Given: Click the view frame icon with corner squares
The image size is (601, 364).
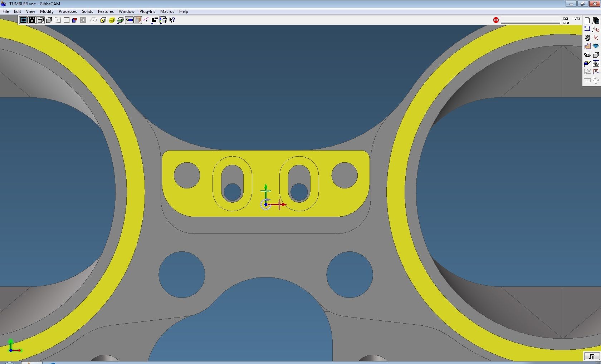Looking at the screenshot, I should point(23,20).
